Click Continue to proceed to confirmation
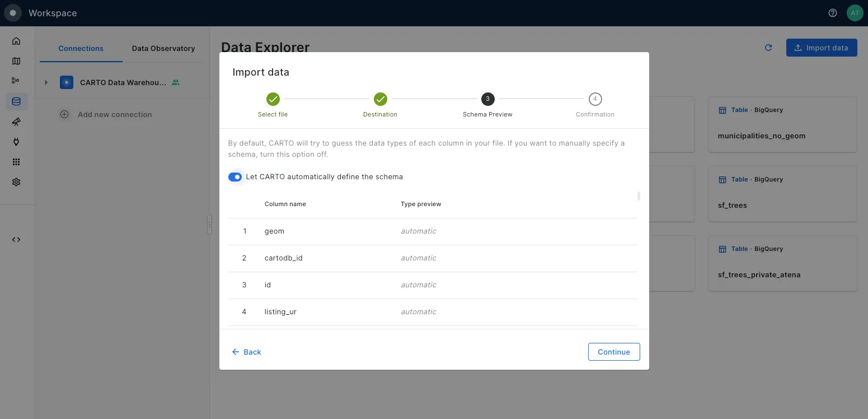This screenshot has width=868, height=419. pyautogui.click(x=614, y=352)
